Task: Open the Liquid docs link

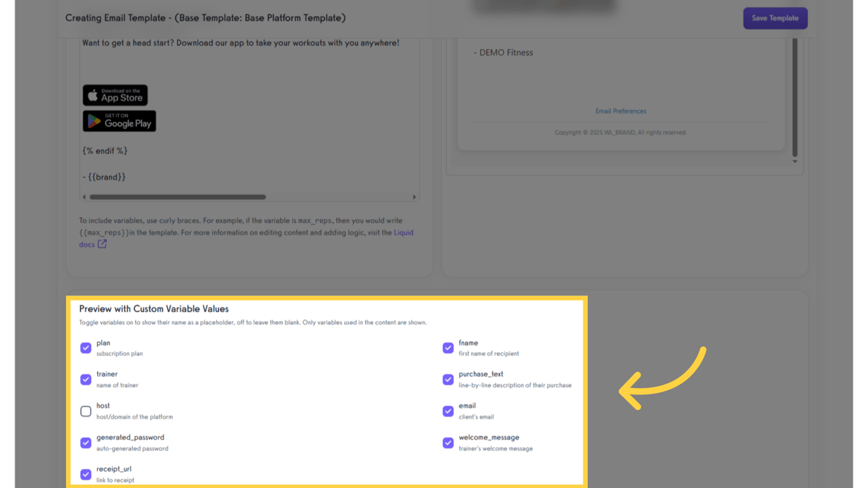Action: tap(405, 233)
